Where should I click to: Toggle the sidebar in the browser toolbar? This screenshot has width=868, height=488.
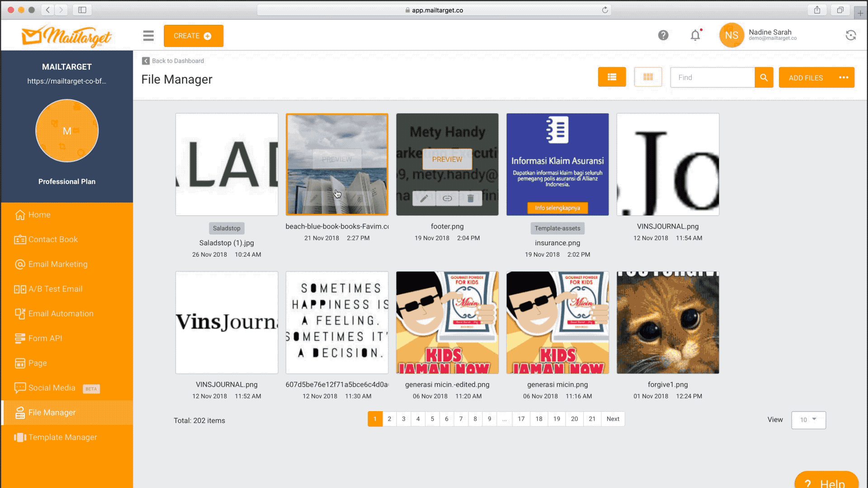tap(82, 10)
